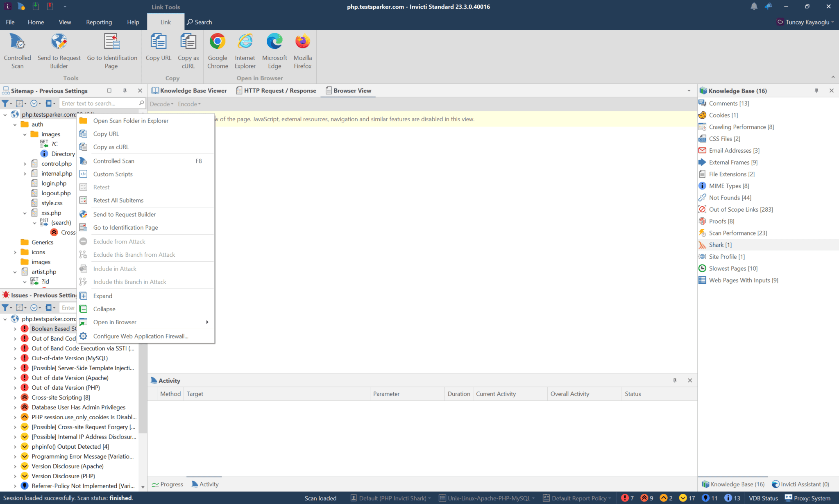Open the Decode dropdown

[x=161, y=104]
